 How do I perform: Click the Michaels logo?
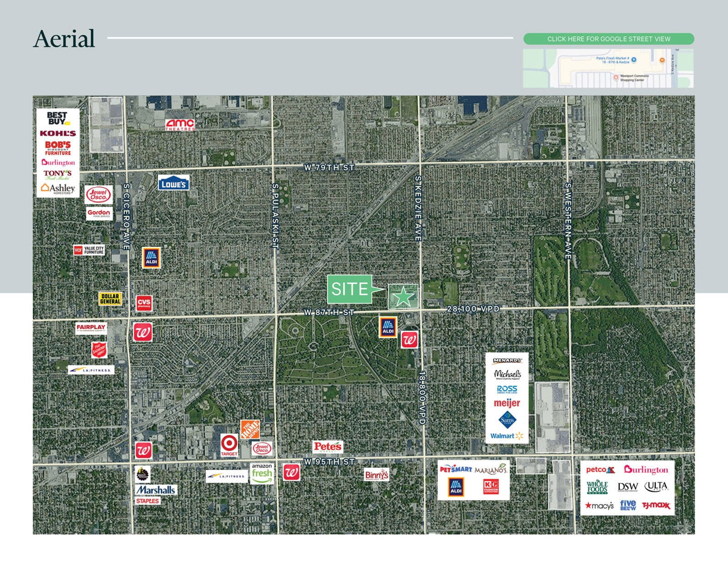pos(507,374)
